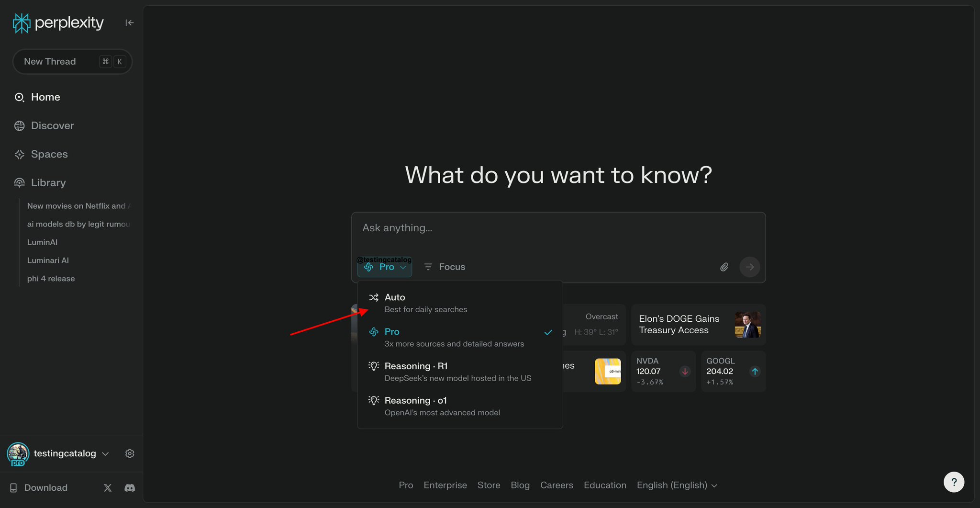
Task: Open settings via the gear icon
Action: [x=130, y=453]
